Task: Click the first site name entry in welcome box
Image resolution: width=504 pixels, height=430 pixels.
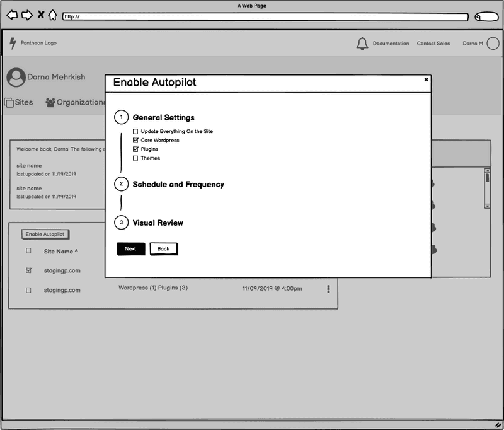Action: [x=29, y=166]
